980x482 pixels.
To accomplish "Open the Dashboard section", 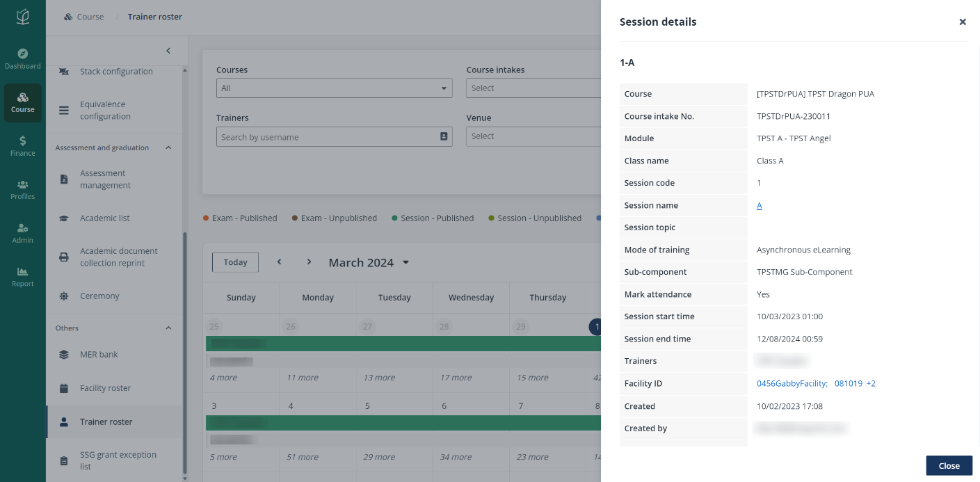I will pos(23,59).
